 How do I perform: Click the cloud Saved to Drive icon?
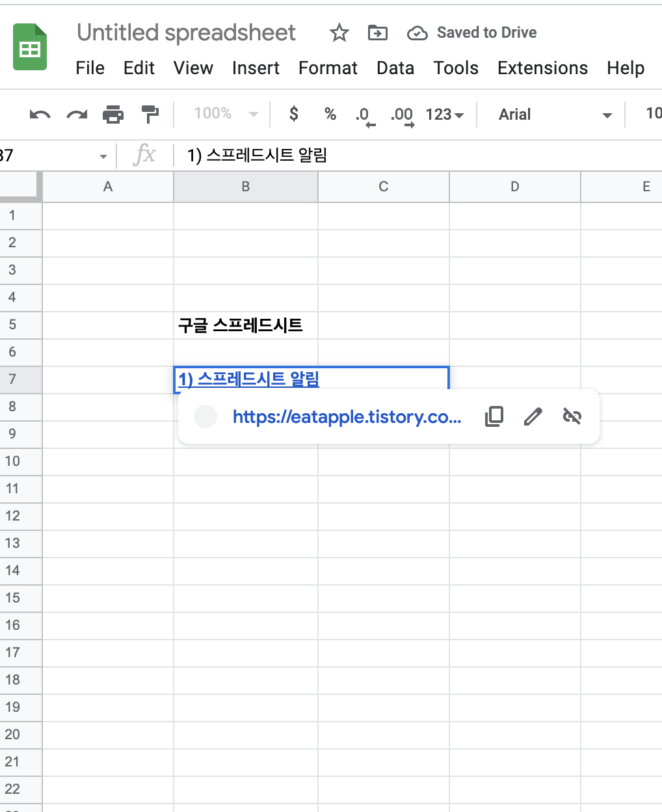[x=417, y=33]
